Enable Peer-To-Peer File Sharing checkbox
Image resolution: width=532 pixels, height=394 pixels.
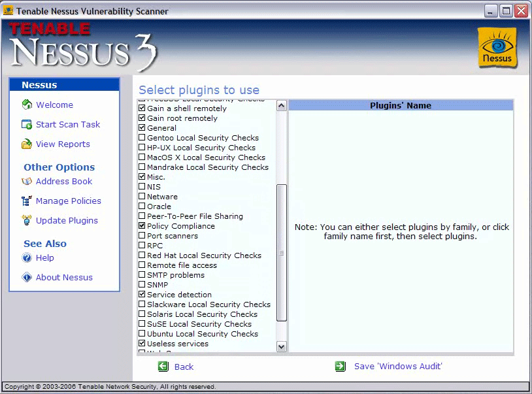(x=142, y=216)
